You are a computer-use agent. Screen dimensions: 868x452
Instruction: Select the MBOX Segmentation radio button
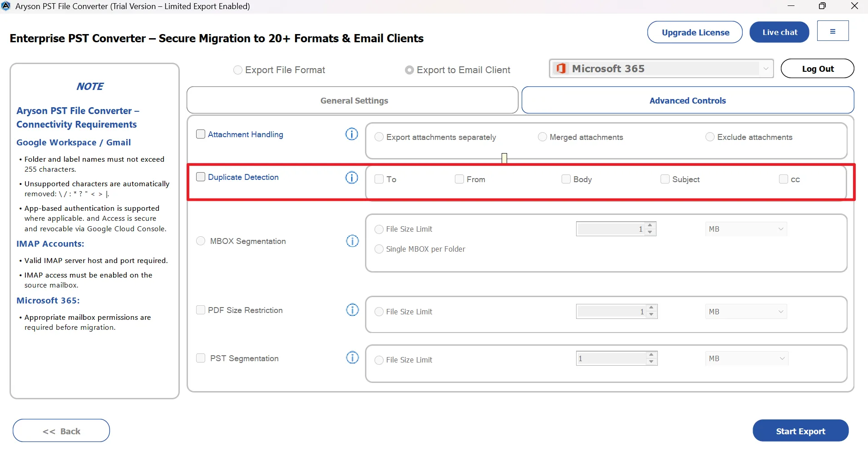[201, 241]
